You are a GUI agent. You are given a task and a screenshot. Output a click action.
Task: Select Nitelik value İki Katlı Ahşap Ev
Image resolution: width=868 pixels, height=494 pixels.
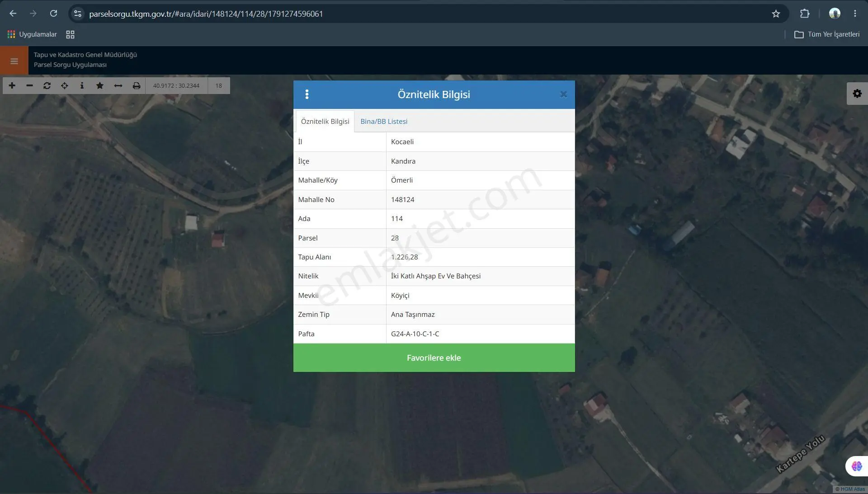436,276
